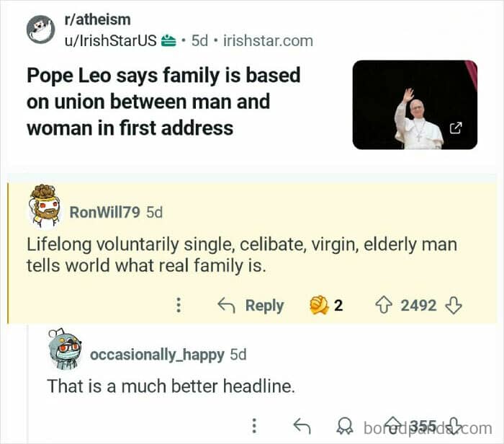
Task: Click the clapping hands award icon
Action: (x=319, y=305)
